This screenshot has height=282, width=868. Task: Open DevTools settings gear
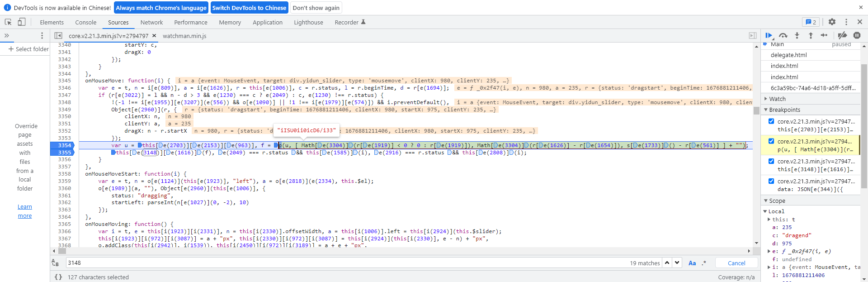(x=832, y=22)
